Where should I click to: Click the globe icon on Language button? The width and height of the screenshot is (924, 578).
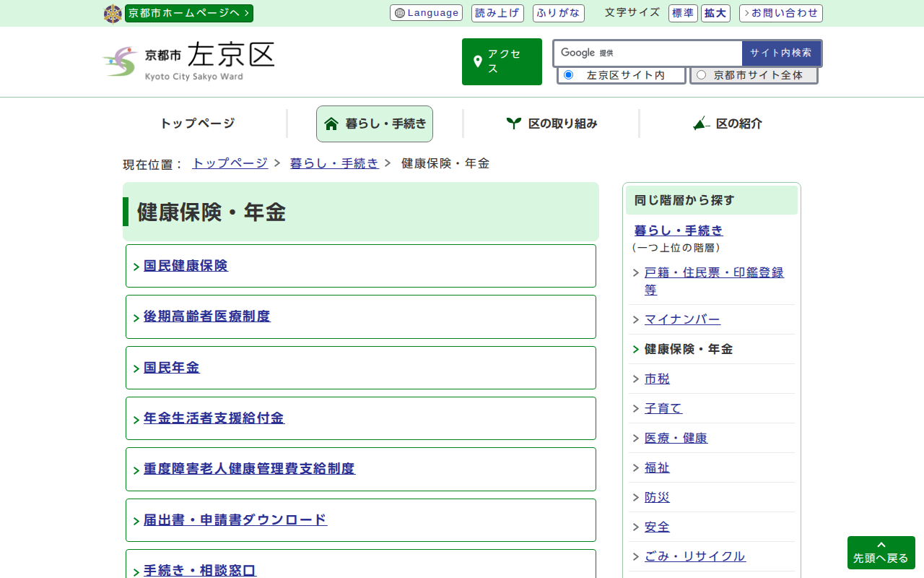tap(400, 13)
